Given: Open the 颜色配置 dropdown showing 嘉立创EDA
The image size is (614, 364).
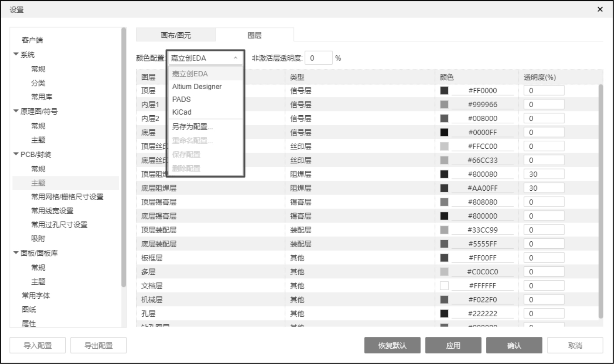Looking at the screenshot, I should point(205,58).
